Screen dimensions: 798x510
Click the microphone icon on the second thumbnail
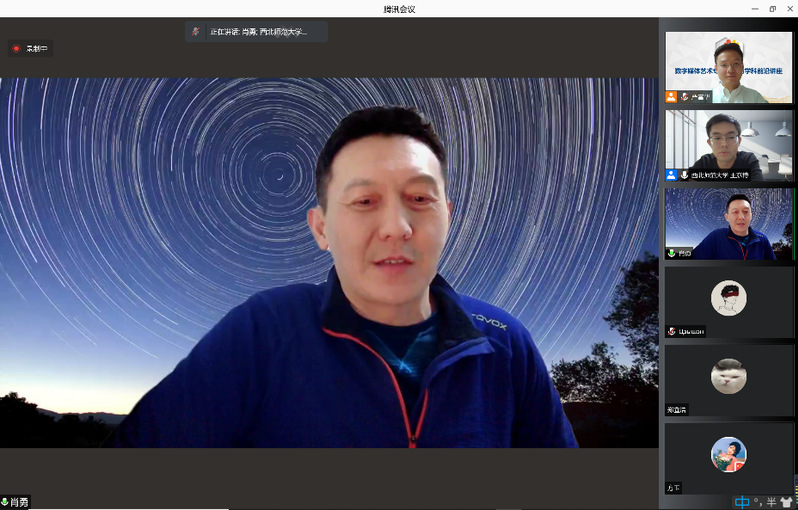pos(684,175)
